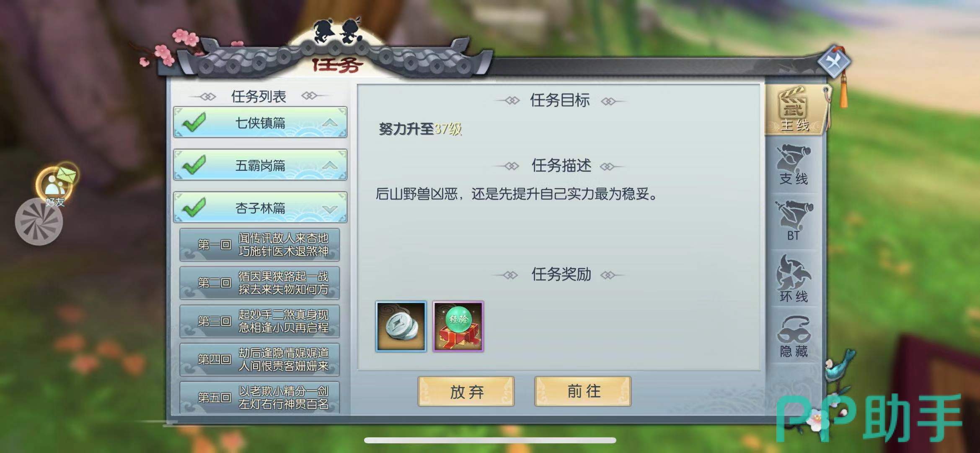Click the 前往 go button

click(x=583, y=391)
